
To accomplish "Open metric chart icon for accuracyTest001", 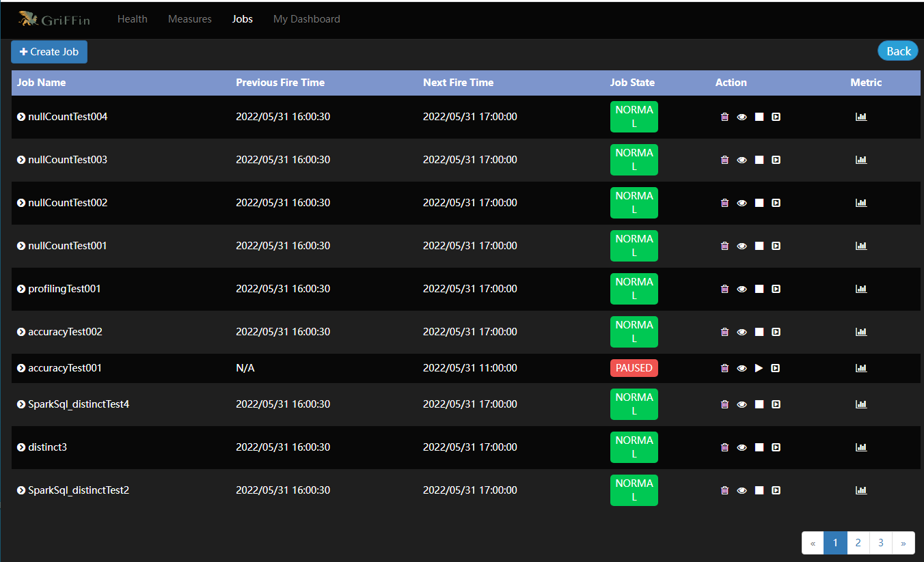I will [x=860, y=368].
